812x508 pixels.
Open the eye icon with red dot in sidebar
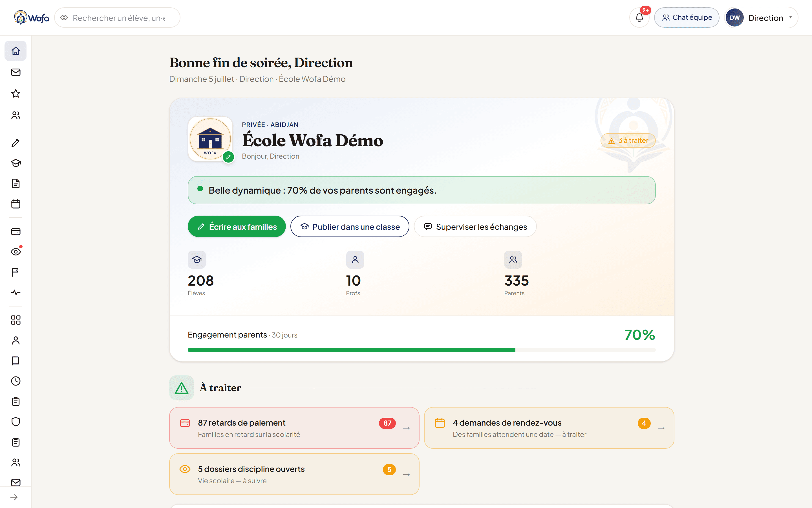16,252
